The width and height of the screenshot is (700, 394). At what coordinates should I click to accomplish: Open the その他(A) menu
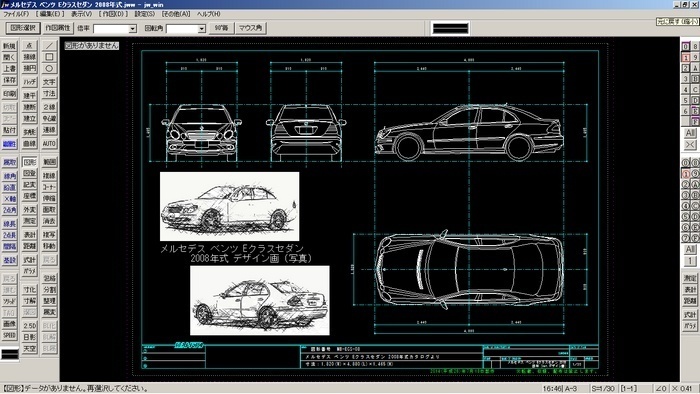tap(176, 14)
